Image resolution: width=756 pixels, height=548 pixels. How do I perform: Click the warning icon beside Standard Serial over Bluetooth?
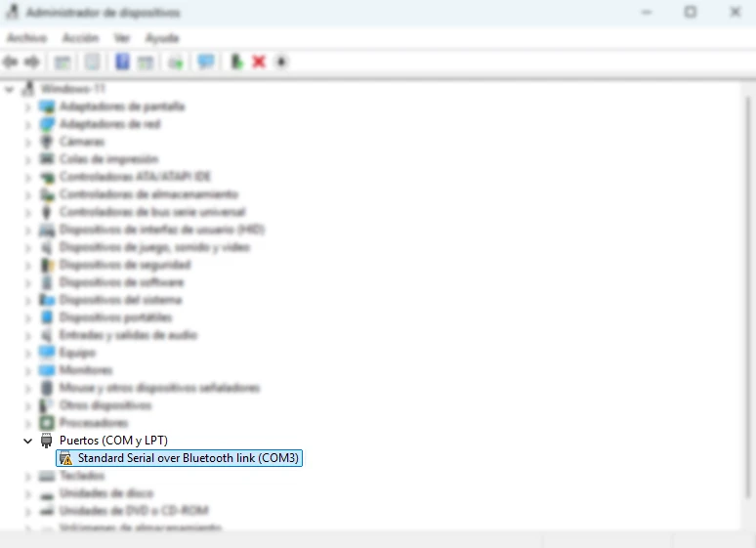tap(65, 458)
